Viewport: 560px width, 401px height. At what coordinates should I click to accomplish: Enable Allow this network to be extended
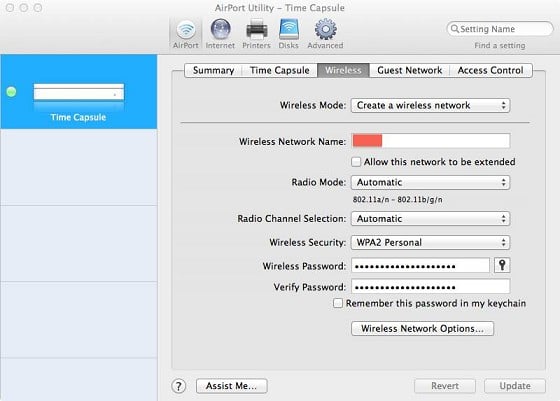point(356,162)
